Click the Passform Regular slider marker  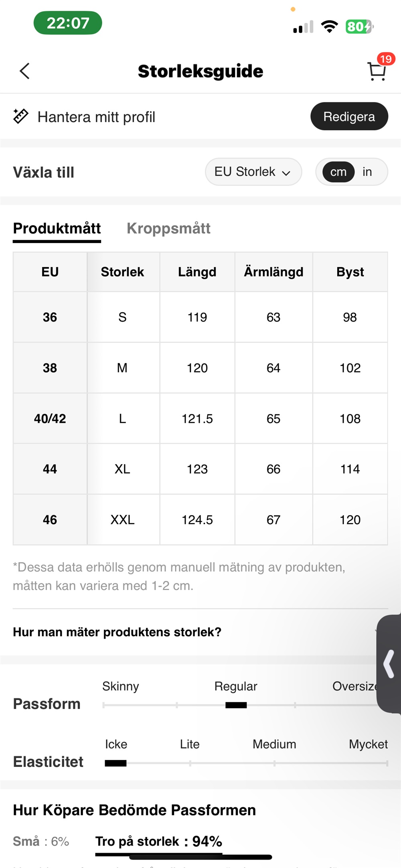tap(236, 705)
